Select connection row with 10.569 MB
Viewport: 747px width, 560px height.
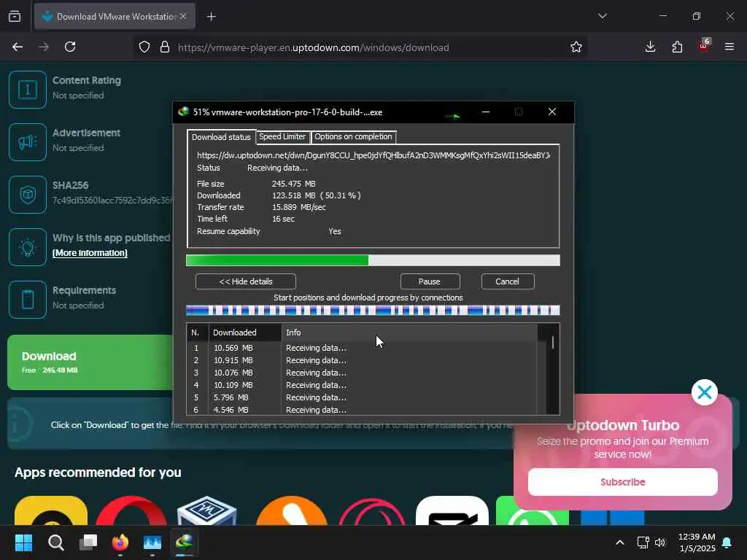point(362,348)
